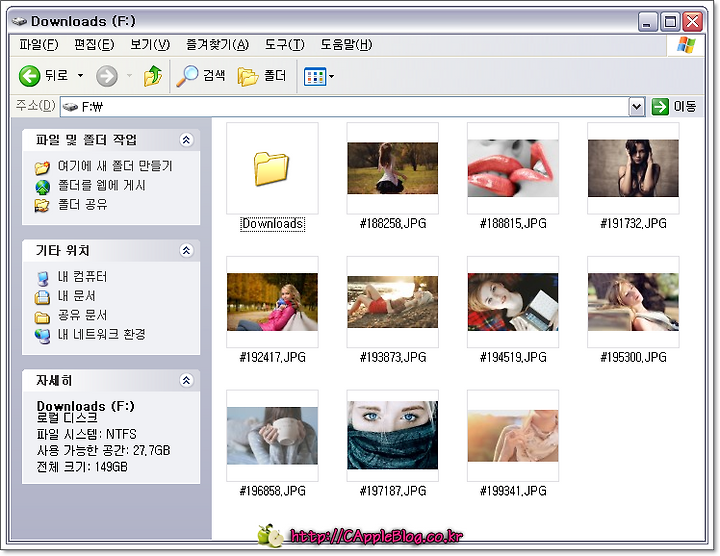The width and height of the screenshot is (720, 556).
Task: Close the Downloads (F:) window
Action: click(692, 22)
